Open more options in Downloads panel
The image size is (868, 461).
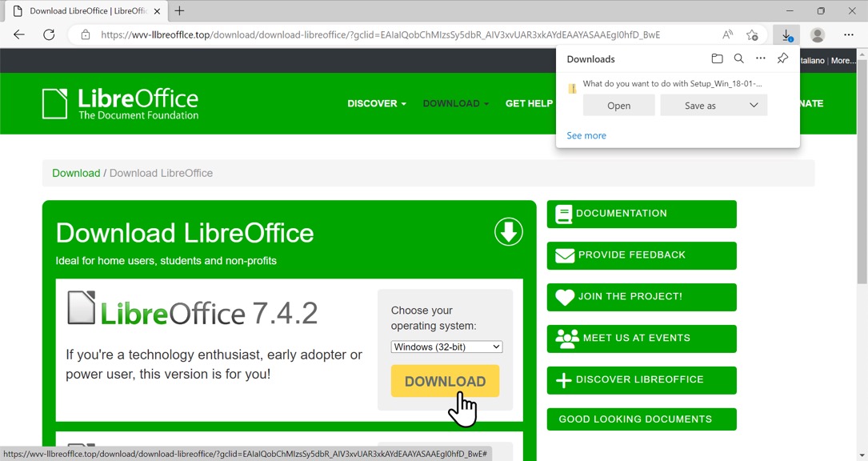pos(761,58)
